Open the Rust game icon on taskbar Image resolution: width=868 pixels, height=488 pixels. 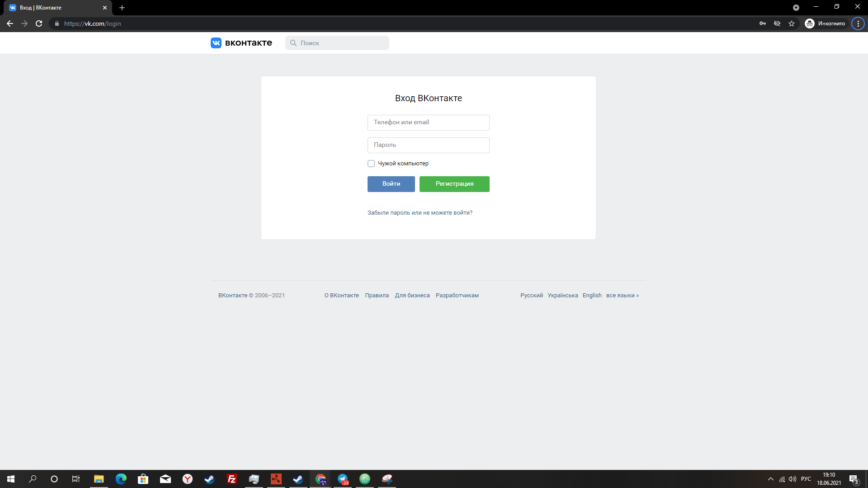pos(276,479)
